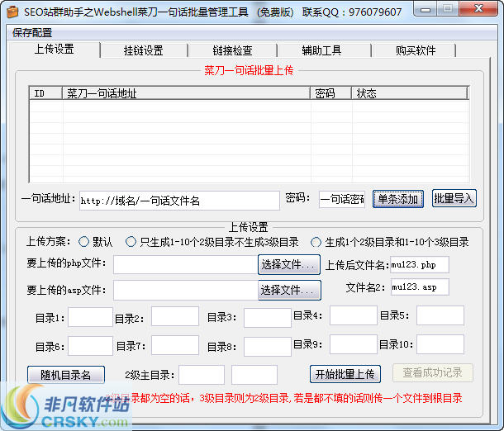Click 选择文件 button for php file
The image size is (504, 431).
click(x=289, y=265)
